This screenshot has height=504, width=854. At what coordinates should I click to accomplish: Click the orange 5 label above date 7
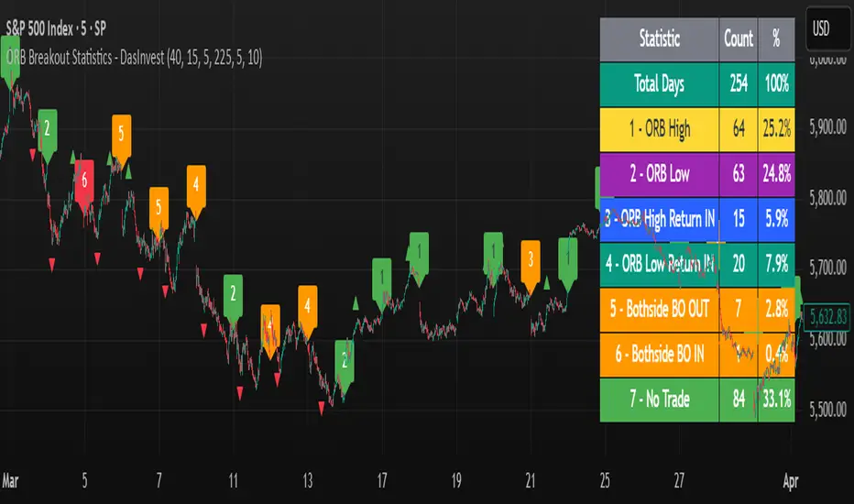click(159, 210)
